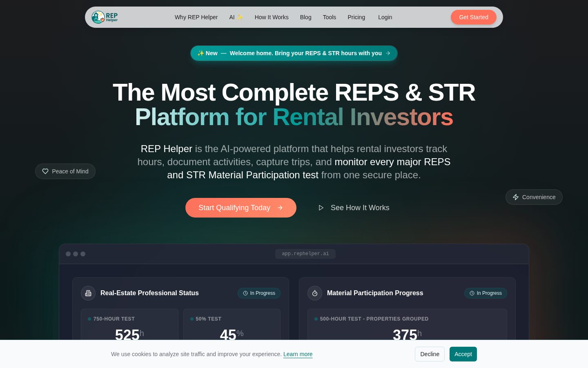Click the Real-Estate Professional Status heading

coord(149,293)
